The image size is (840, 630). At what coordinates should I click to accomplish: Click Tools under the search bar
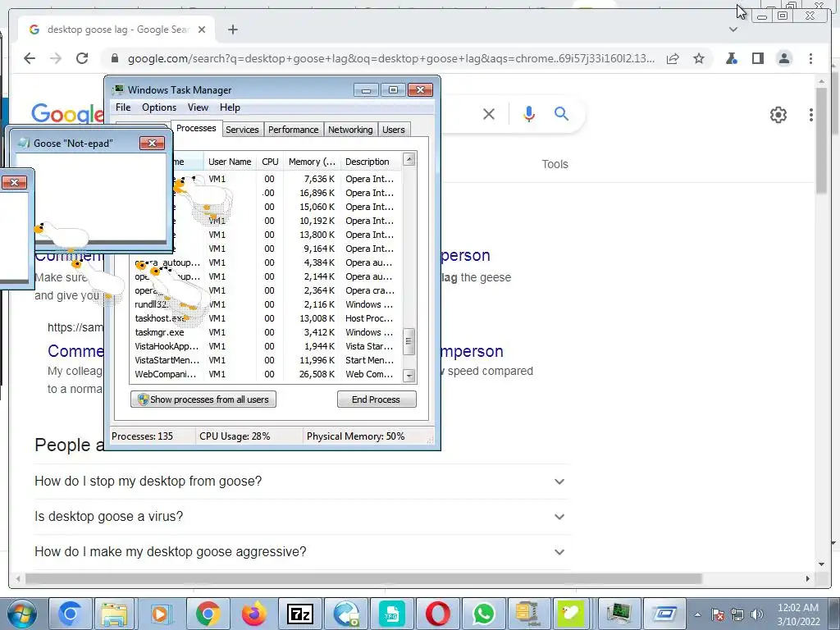coord(555,164)
